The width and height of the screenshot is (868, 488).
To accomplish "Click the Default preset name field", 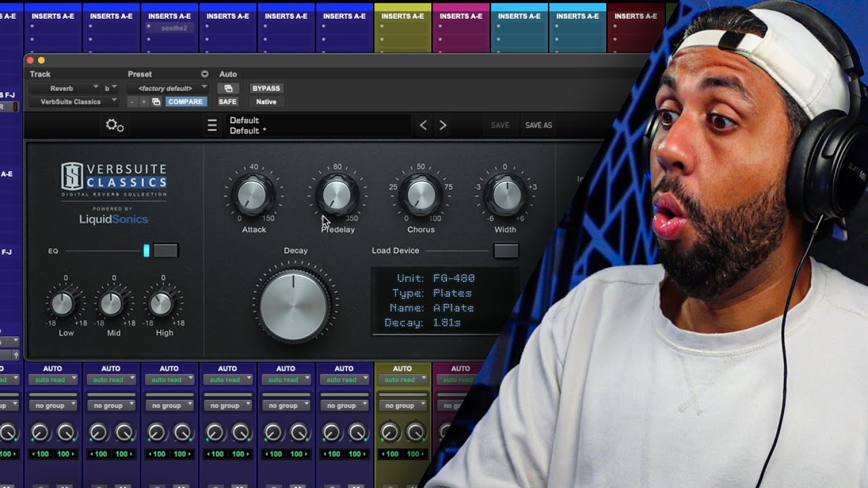I will pos(319,125).
